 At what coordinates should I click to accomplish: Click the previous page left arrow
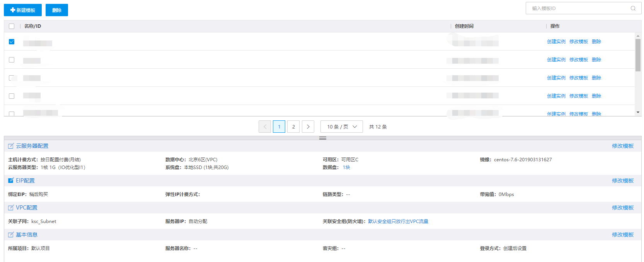tap(265, 127)
